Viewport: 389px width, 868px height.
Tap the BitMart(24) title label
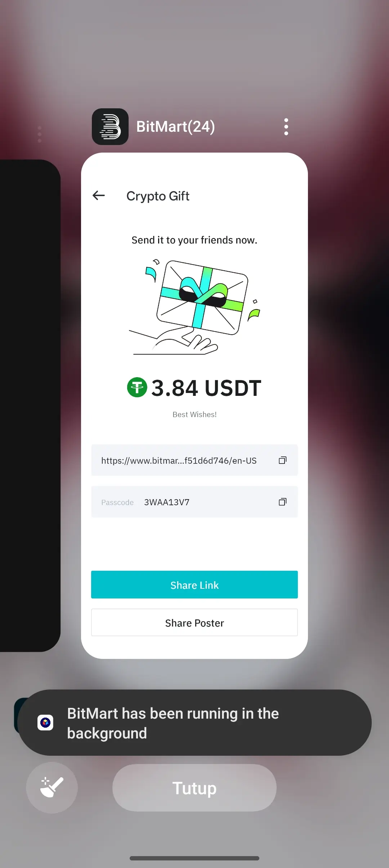click(175, 127)
